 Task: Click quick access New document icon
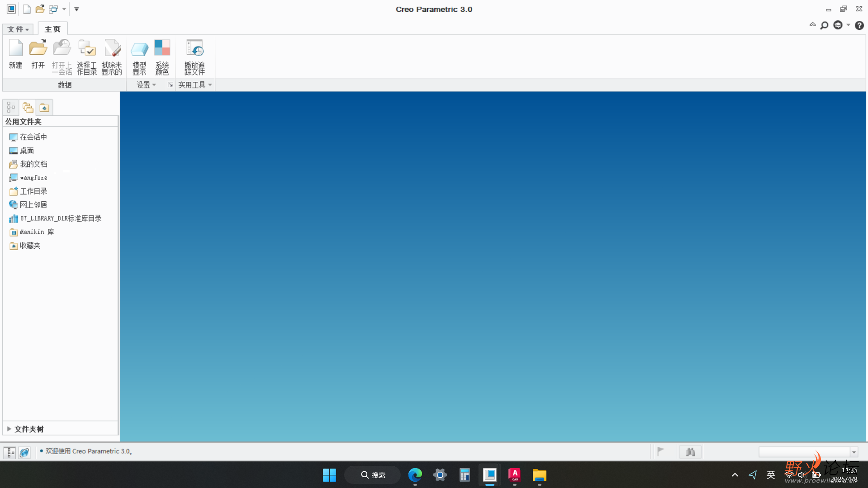pyautogui.click(x=27, y=9)
